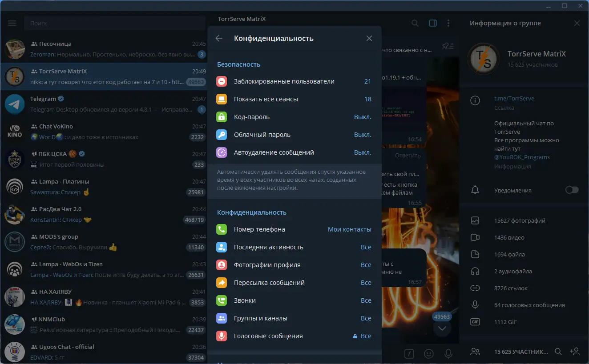Click the orange sessions icon

222,99
